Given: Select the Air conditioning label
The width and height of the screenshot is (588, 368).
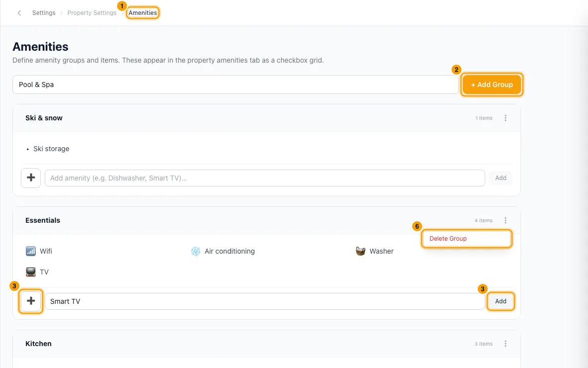Looking at the screenshot, I should click(229, 251).
